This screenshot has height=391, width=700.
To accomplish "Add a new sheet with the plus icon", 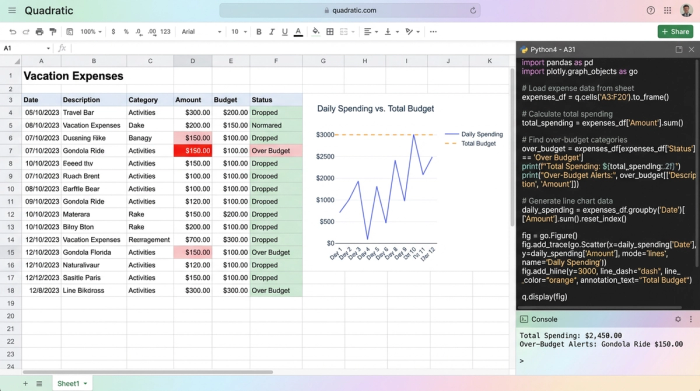I will click(25, 383).
